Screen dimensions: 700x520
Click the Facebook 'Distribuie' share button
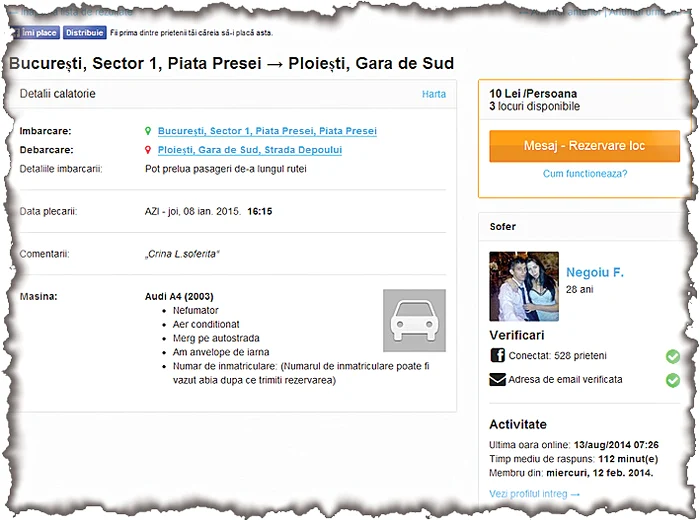[85, 32]
